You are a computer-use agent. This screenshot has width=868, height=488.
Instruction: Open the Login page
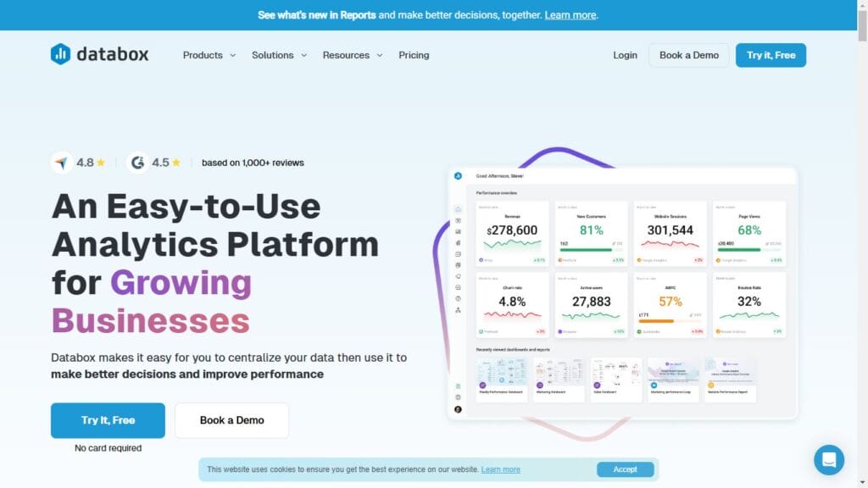click(625, 55)
